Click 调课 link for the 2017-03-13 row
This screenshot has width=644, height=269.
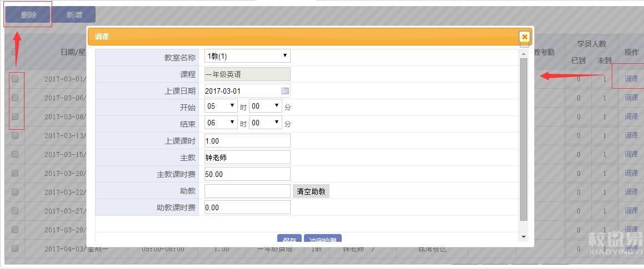[x=631, y=135]
